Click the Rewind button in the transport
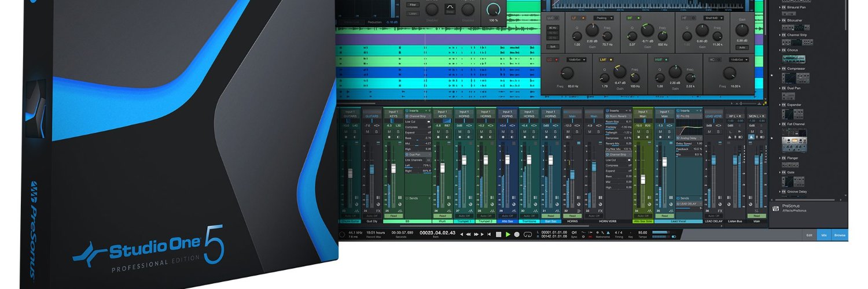 (x=469, y=234)
